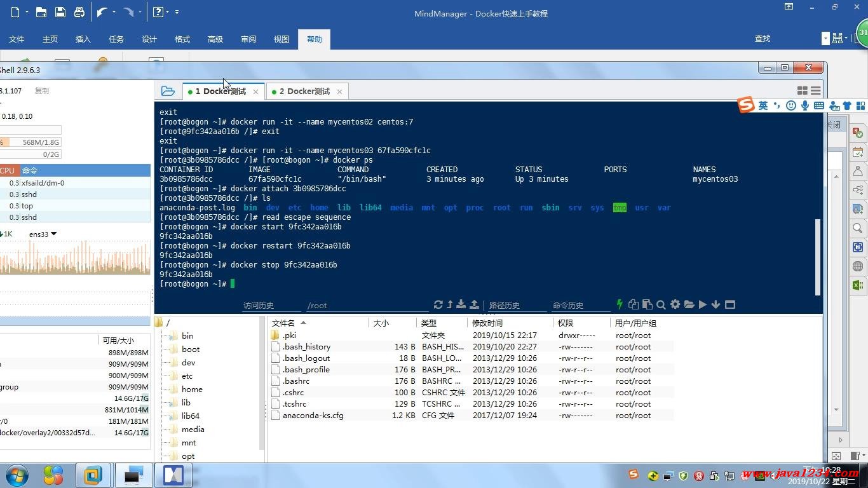Toggle the 英 input language mode
This screenshot has height=488, width=868.
[763, 105]
